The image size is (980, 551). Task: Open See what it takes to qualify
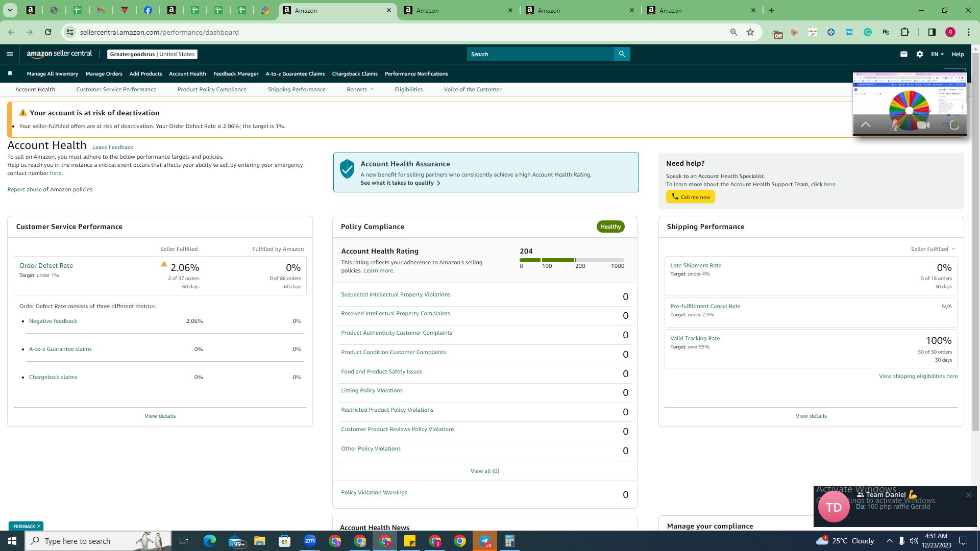coord(400,183)
